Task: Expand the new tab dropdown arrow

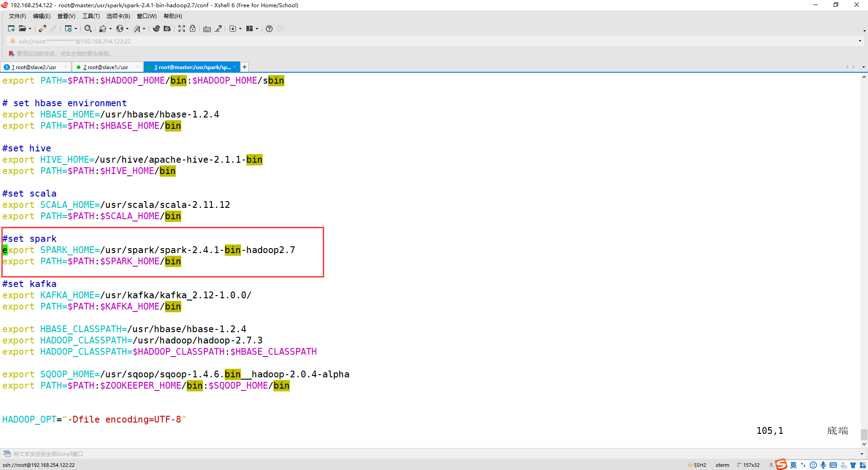Action: click(x=240, y=28)
